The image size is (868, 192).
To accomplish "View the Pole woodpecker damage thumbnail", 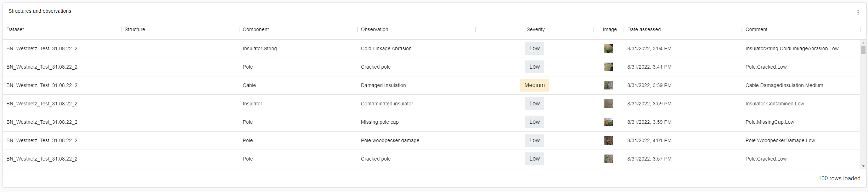I will pyautogui.click(x=608, y=140).
